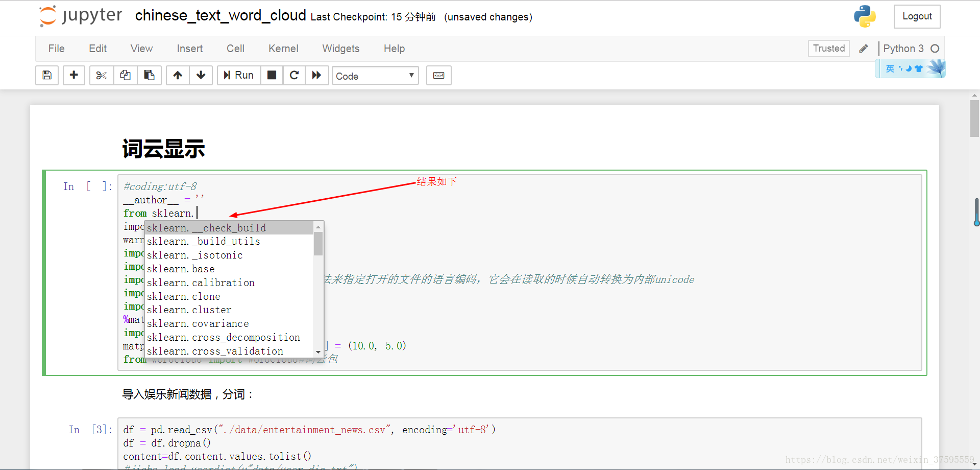Open the Widgets menu
The image size is (980, 470).
pyautogui.click(x=340, y=49)
